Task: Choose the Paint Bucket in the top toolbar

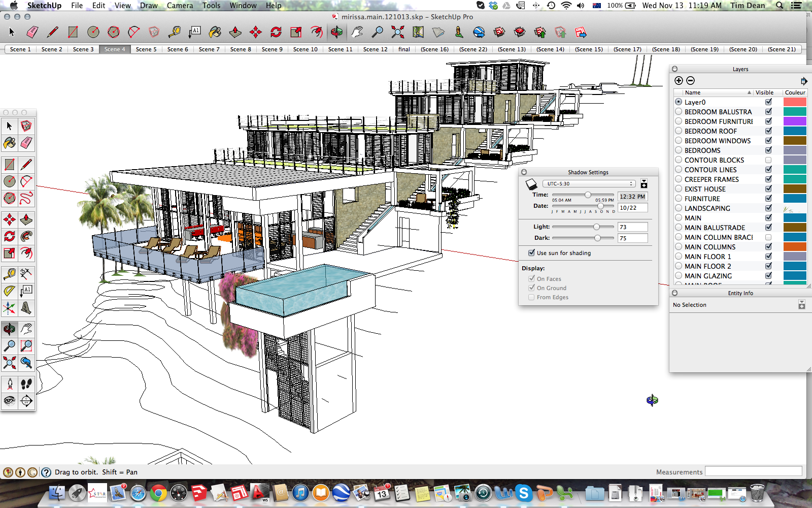Action: [215, 33]
